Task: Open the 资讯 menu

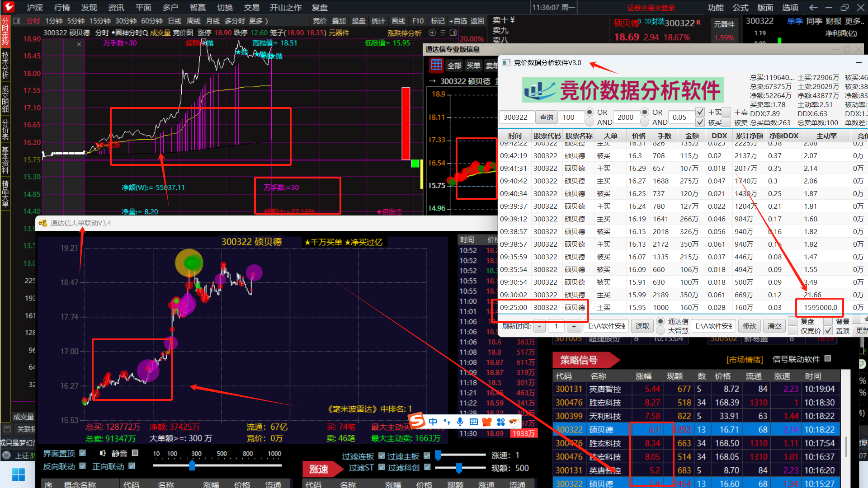Action: 116,8
